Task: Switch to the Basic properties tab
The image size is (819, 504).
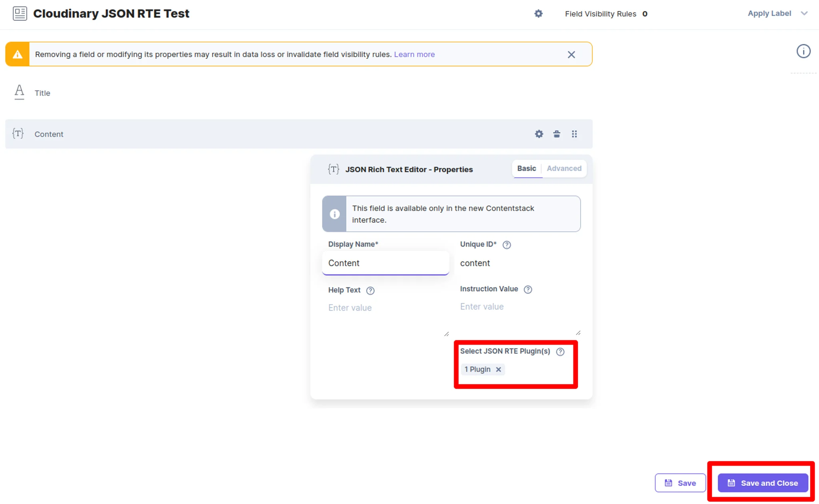Action: (x=526, y=169)
